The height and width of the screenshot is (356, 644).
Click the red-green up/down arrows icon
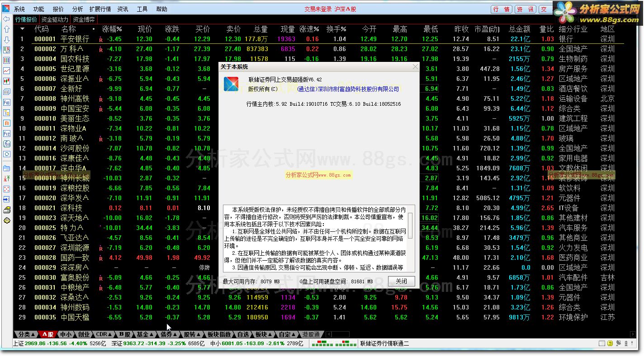[6, 178]
